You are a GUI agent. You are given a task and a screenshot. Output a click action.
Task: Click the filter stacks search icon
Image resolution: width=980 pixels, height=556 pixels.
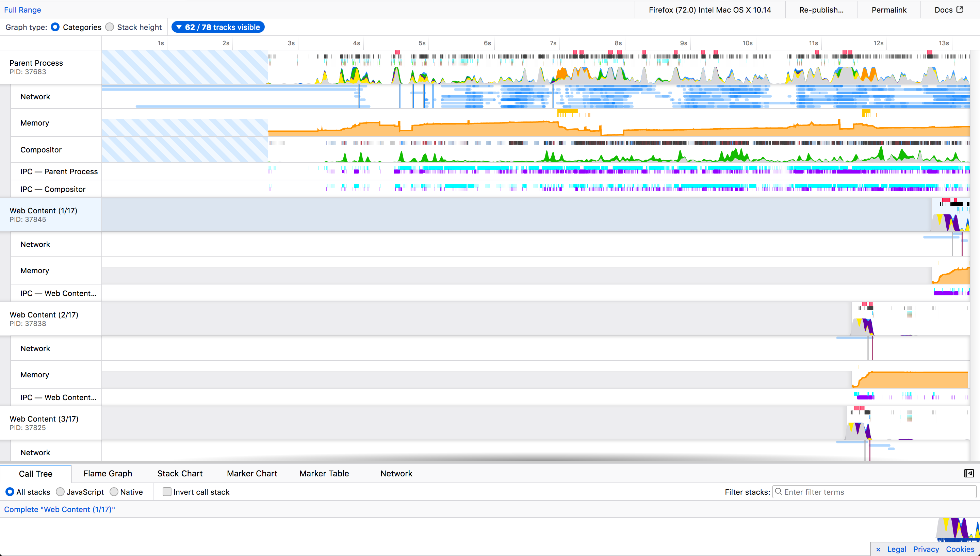pos(779,491)
